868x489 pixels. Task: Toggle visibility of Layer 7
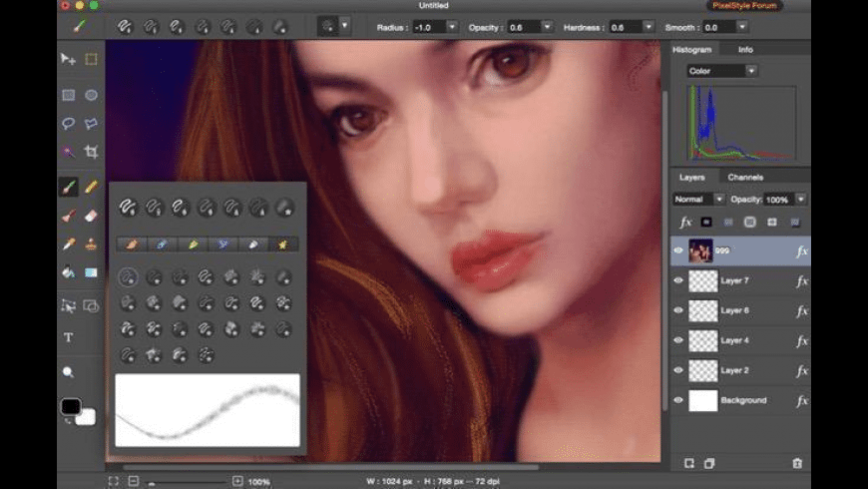coord(678,280)
